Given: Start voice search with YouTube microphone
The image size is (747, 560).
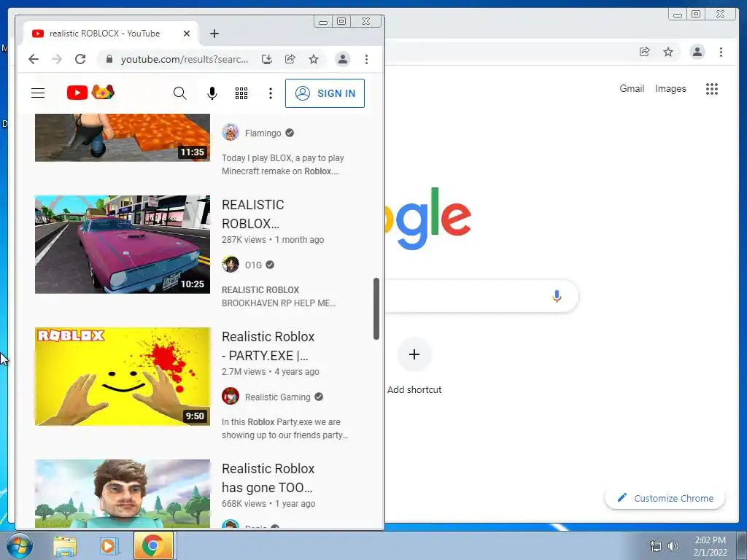Looking at the screenshot, I should tap(212, 93).
